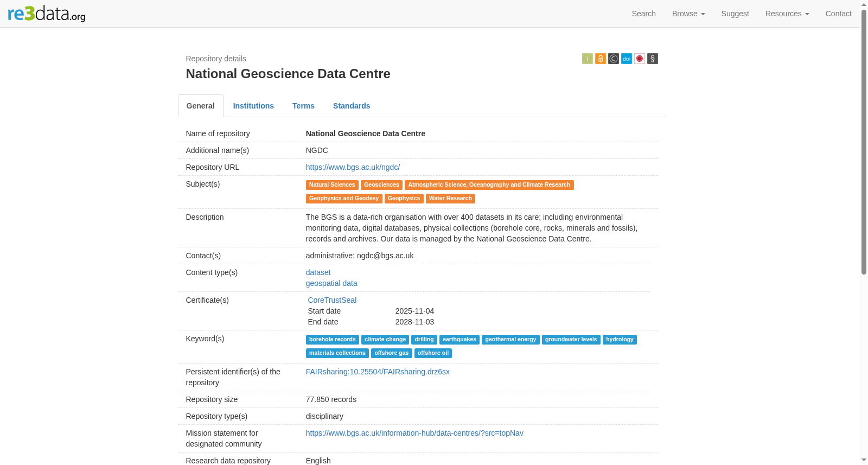Go to re3data.org home logo
Image resolution: width=868 pixels, height=465 pixels.
click(x=47, y=14)
